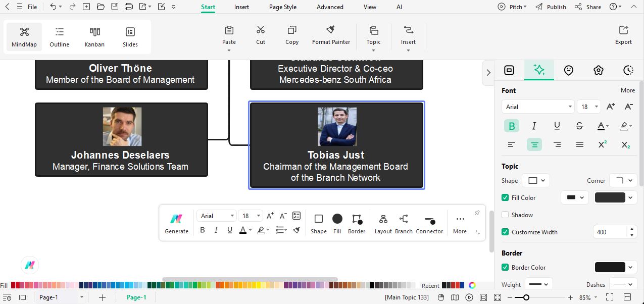Click the Publish button
The width and height of the screenshot is (644, 304).
click(551, 7)
